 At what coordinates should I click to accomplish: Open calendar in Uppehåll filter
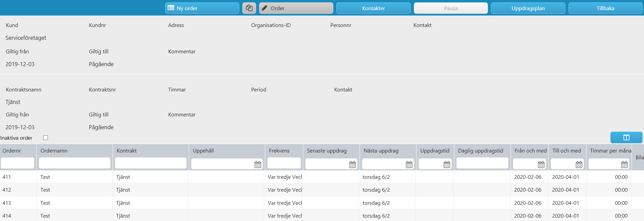click(258, 164)
